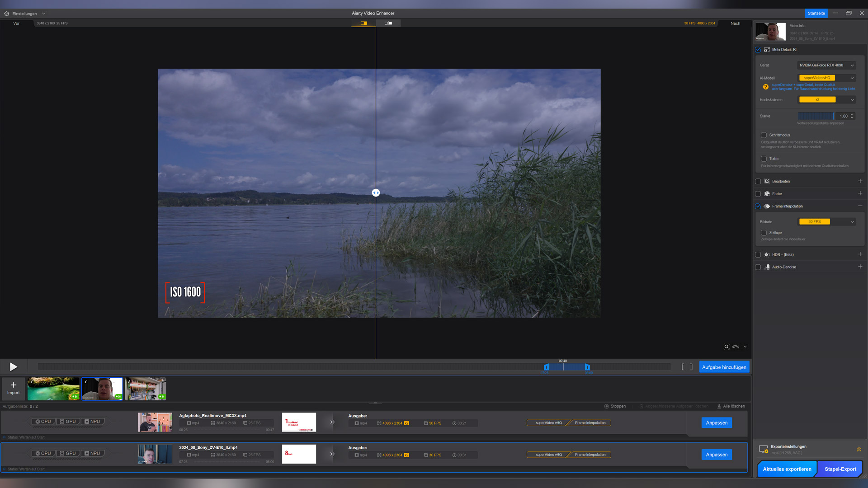This screenshot has height=488, width=868.
Task: Enable the Turbo checkbox
Action: click(x=764, y=159)
